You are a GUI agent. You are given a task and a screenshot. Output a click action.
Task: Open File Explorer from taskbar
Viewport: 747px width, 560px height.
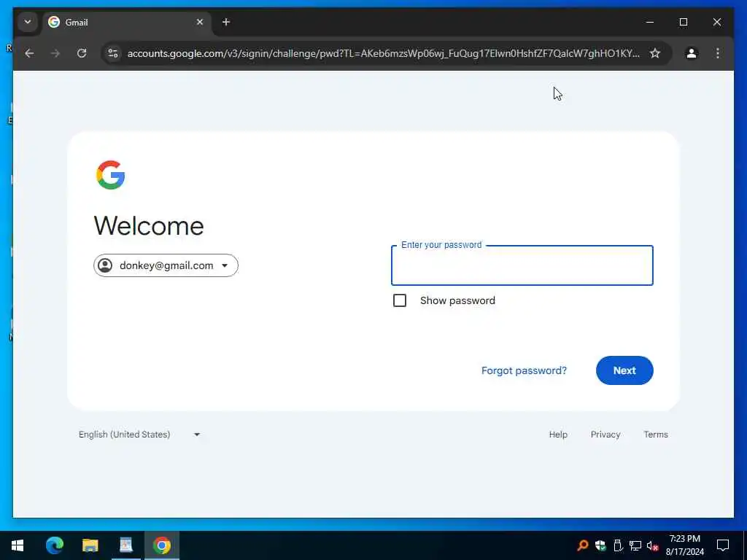click(x=90, y=545)
